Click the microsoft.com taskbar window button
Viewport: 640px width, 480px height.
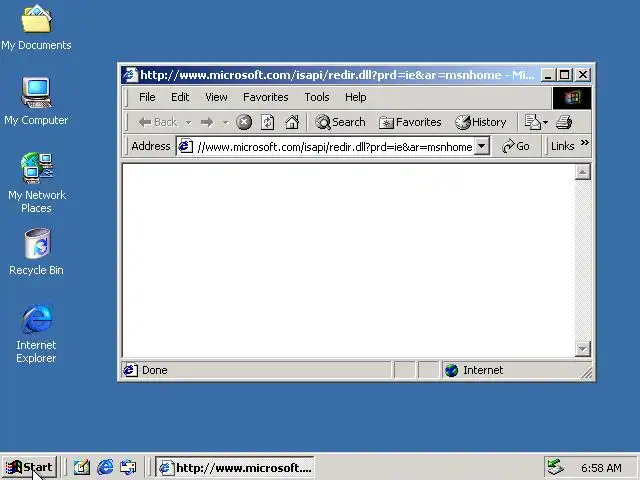coord(235,467)
